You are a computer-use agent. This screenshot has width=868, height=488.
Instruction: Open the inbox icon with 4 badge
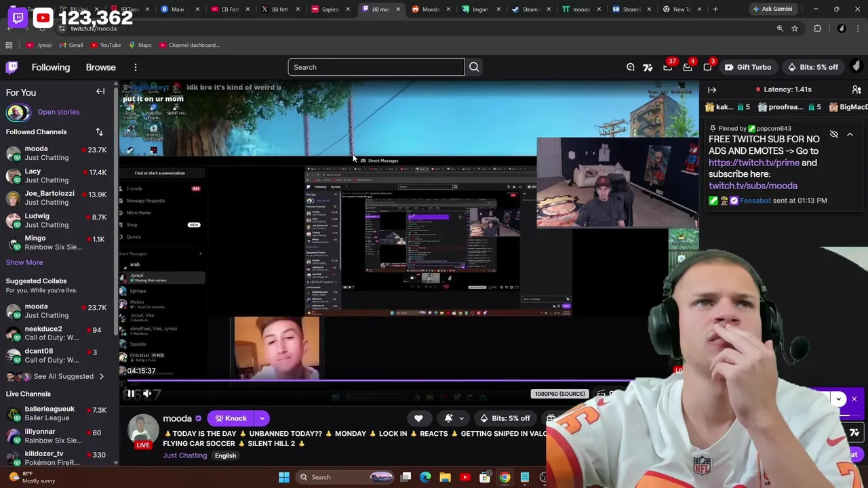point(688,67)
